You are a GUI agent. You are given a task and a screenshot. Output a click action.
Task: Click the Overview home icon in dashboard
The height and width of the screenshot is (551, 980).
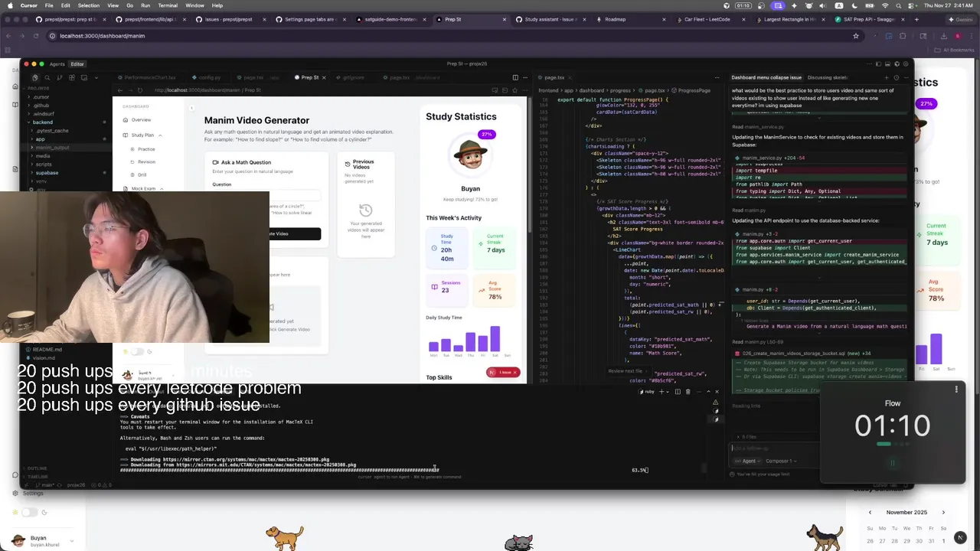pyautogui.click(x=126, y=120)
